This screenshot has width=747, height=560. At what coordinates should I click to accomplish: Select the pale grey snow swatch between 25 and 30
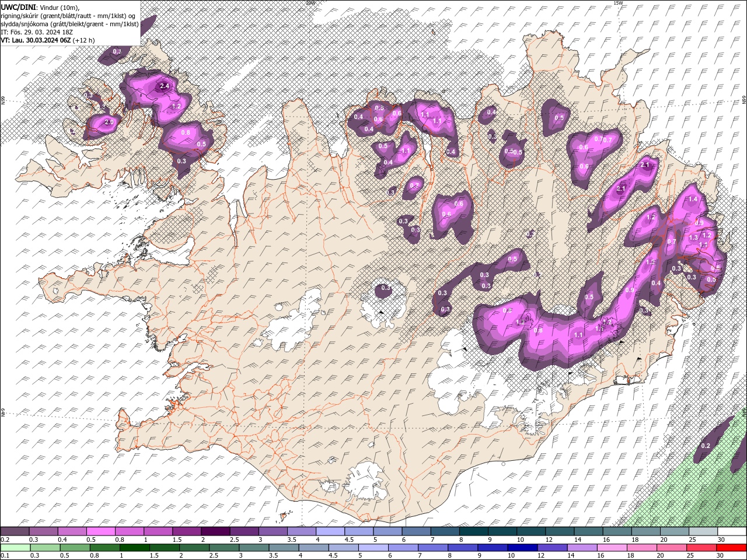coord(703,531)
